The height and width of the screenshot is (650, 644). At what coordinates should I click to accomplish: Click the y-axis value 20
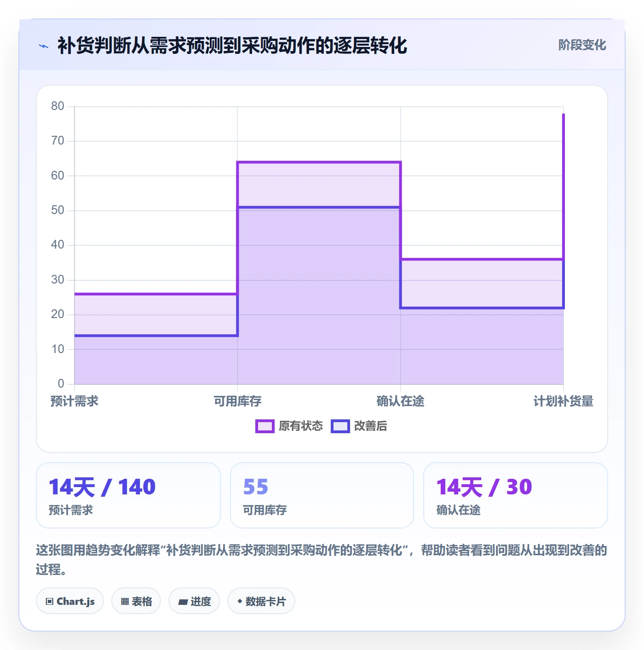coord(57,314)
